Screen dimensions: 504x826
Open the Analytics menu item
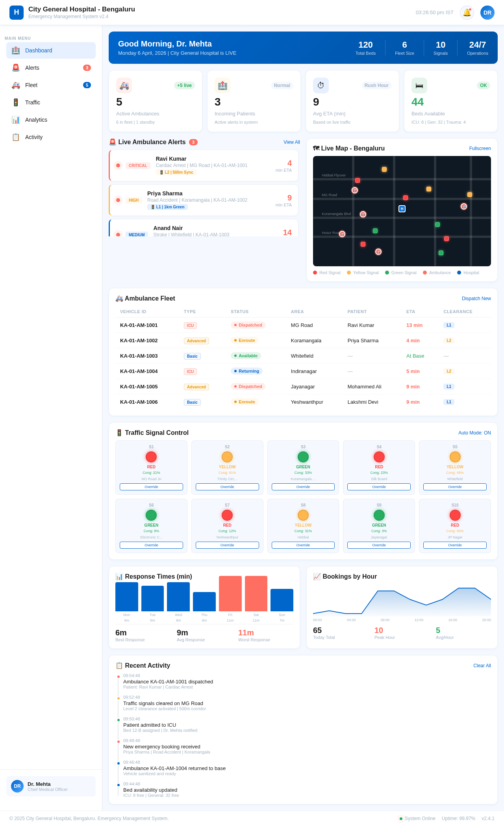pyautogui.click(x=51, y=120)
